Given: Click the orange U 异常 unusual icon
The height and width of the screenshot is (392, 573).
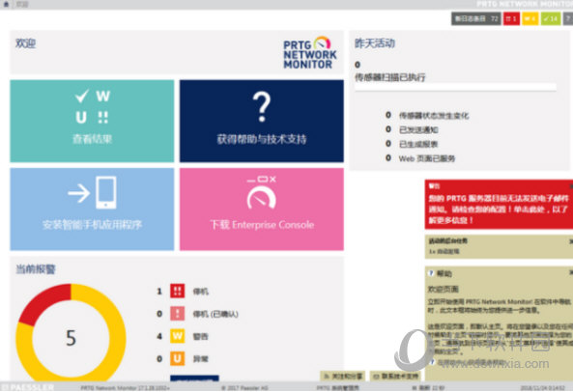Looking at the screenshot, I should click(178, 359).
